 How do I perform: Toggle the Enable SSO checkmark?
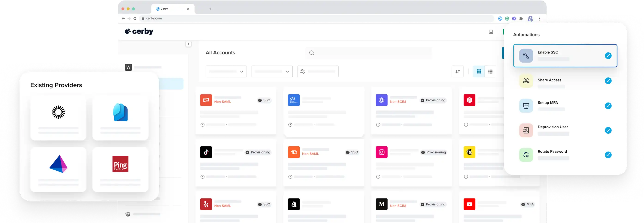coord(608,56)
